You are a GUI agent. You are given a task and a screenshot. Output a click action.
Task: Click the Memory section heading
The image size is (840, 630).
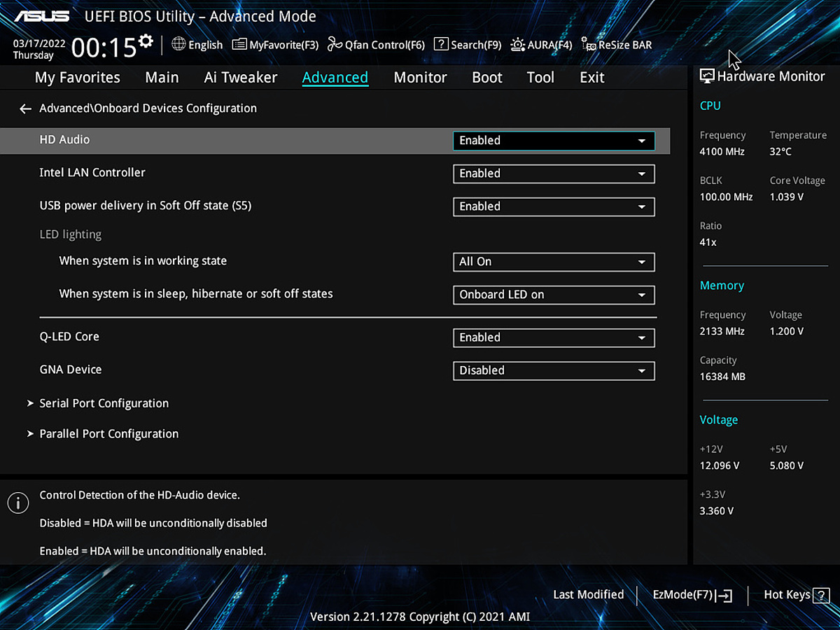point(722,286)
